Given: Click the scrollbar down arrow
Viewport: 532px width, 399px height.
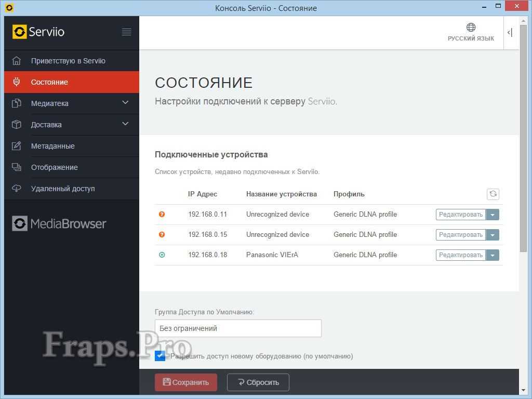Looking at the screenshot, I should 523,390.
